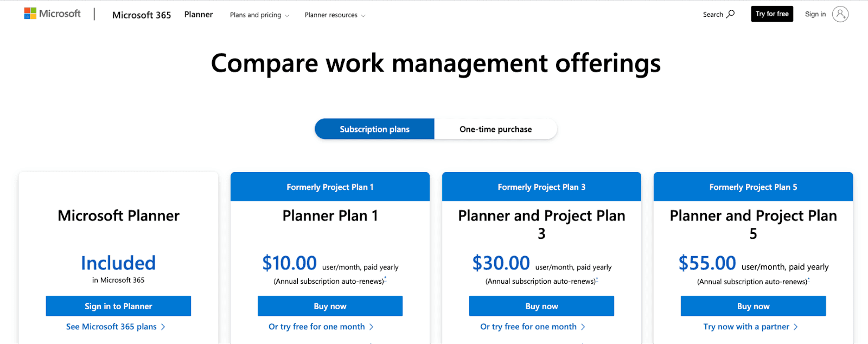Open the Planner resources dropdown
The width and height of the screenshot is (868, 344).
point(335,15)
